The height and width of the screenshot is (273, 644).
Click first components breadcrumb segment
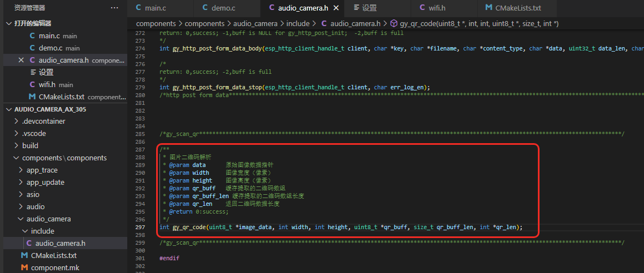(x=156, y=24)
